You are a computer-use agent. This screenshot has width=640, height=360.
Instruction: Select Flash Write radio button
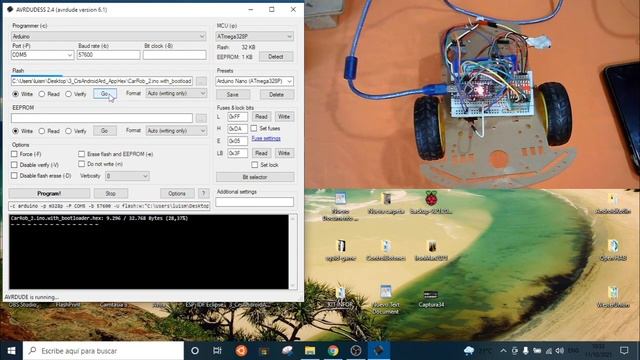pos(16,94)
